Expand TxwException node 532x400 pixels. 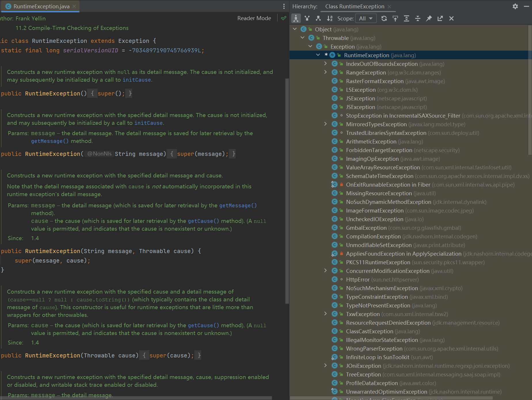tap(325, 314)
